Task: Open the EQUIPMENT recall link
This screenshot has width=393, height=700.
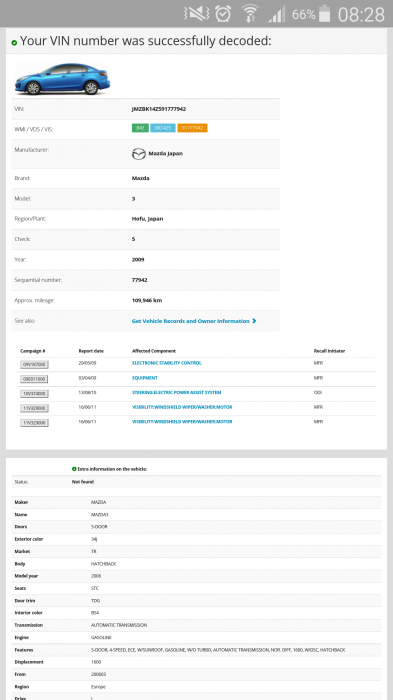Action: 145,378
